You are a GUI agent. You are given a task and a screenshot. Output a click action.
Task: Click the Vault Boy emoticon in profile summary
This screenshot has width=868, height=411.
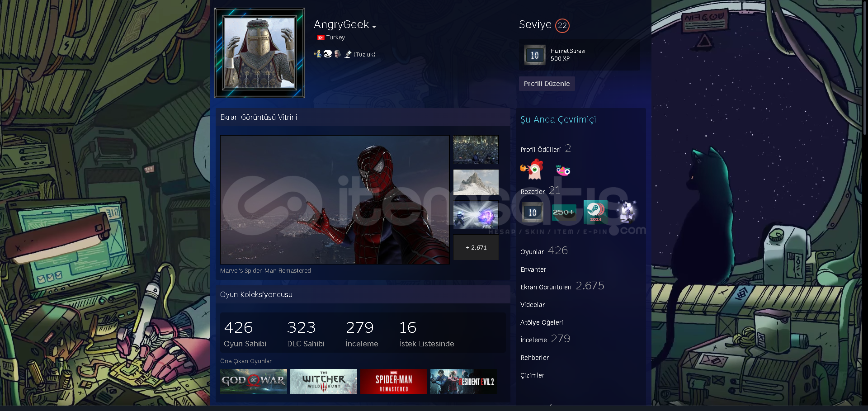point(318,54)
